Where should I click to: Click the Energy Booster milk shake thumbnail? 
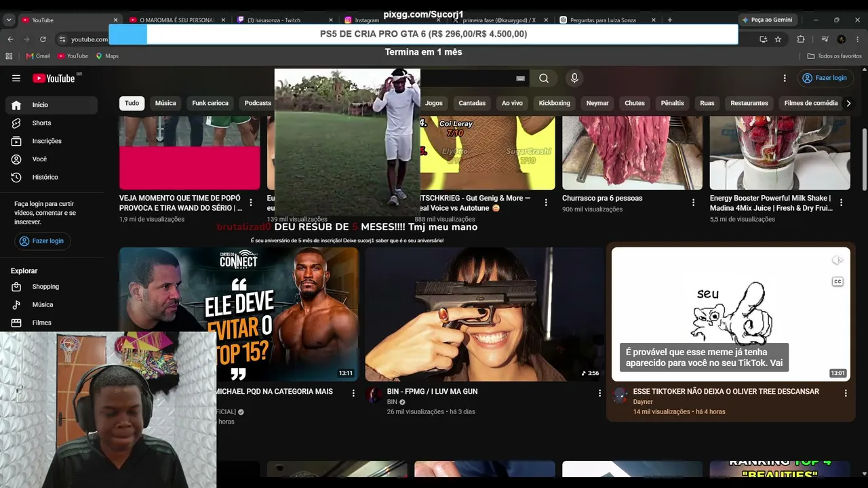[x=780, y=152]
